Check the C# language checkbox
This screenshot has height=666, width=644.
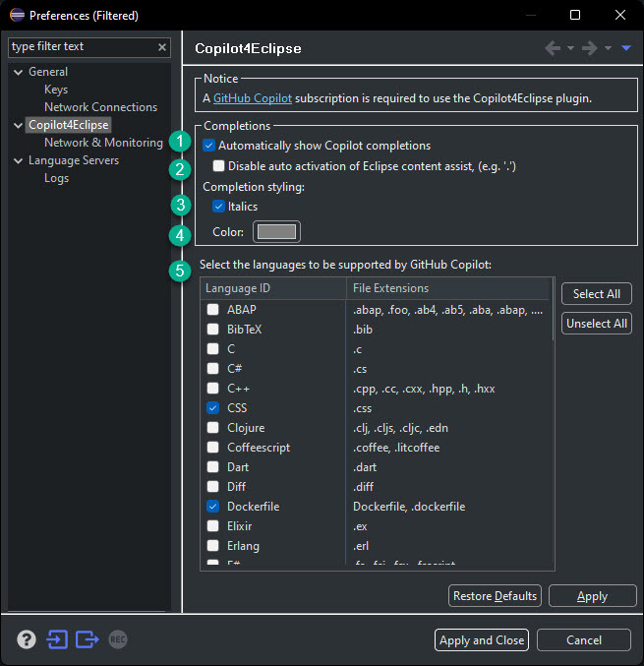click(212, 368)
